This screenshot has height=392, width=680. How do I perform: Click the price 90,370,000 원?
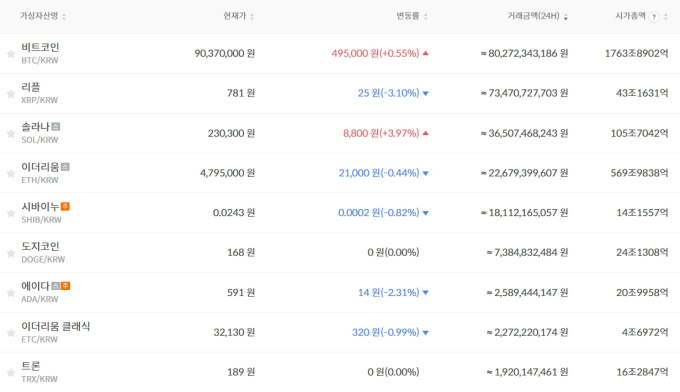(225, 53)
